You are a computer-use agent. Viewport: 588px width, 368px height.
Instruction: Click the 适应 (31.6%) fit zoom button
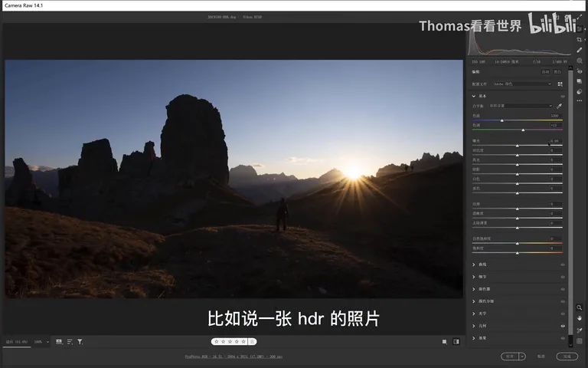click(17, 342)
